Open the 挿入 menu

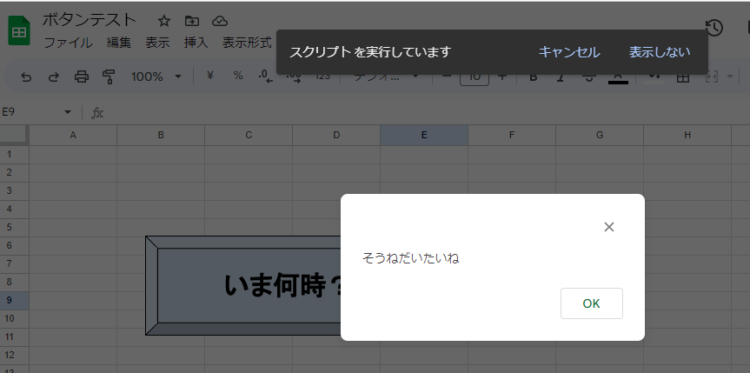tap(196, 43)
